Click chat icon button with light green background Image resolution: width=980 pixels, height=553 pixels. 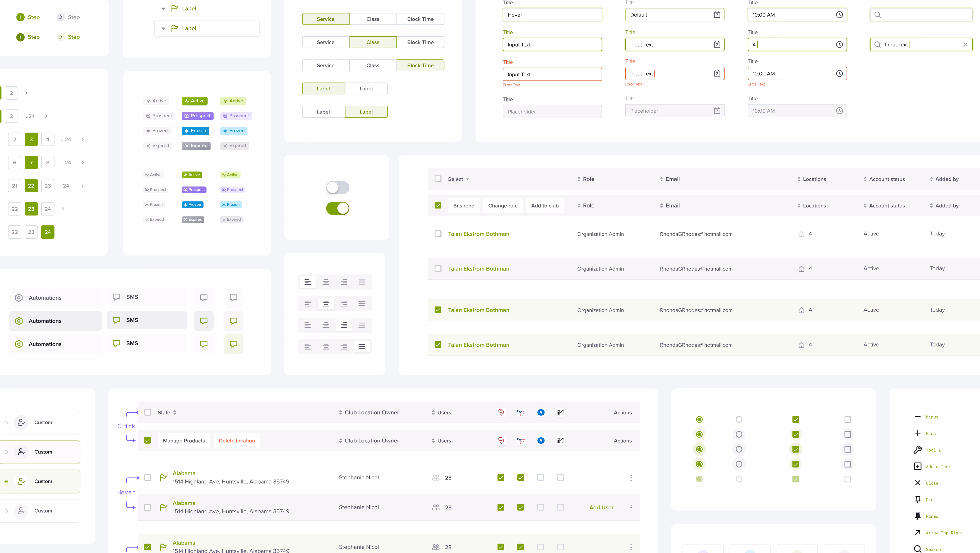(x=233, y=344)
